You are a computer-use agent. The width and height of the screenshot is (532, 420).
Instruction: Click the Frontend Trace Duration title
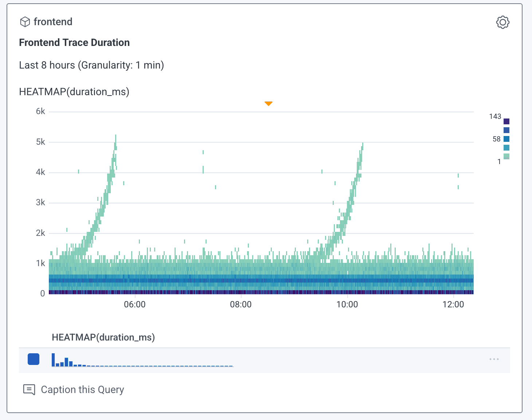coord(74,43)
